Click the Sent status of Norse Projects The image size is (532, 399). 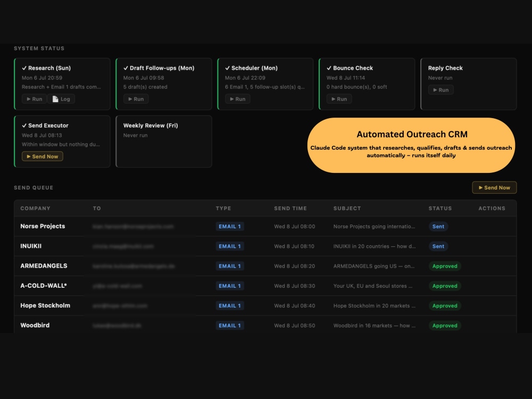pos(438,226)
